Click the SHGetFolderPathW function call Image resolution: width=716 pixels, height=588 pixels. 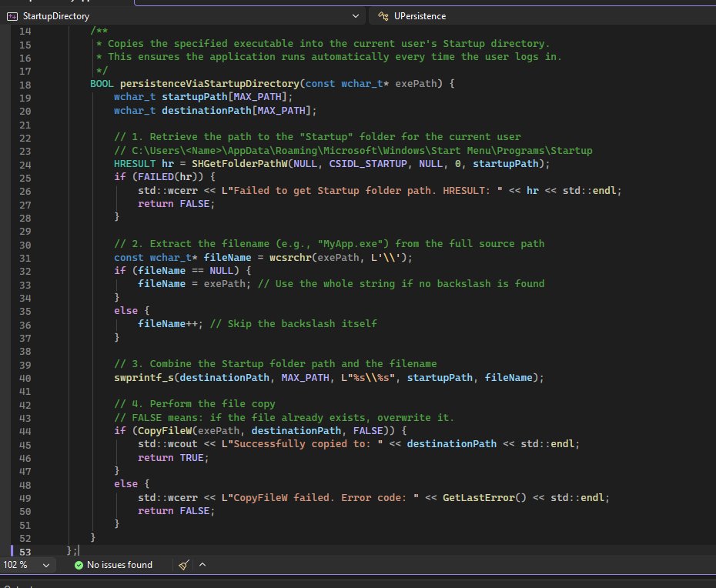tap(239, 163)
